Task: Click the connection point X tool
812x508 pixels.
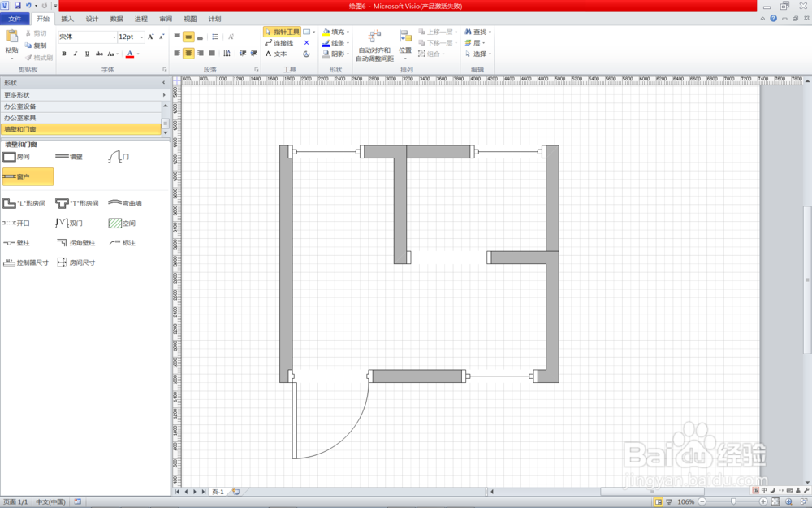Action: pyautogui.click(x=307, y=43)
